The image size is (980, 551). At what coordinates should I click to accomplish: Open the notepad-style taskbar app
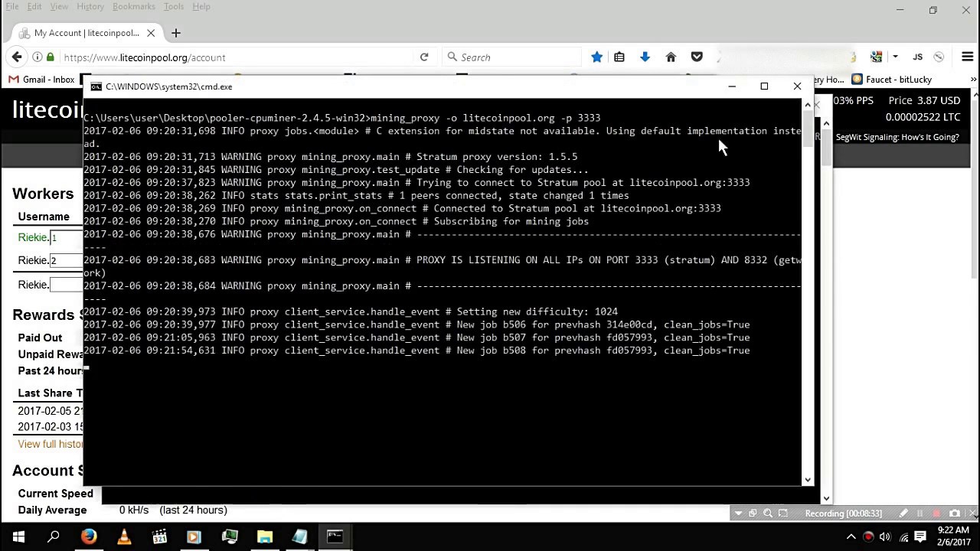(299, 536)
